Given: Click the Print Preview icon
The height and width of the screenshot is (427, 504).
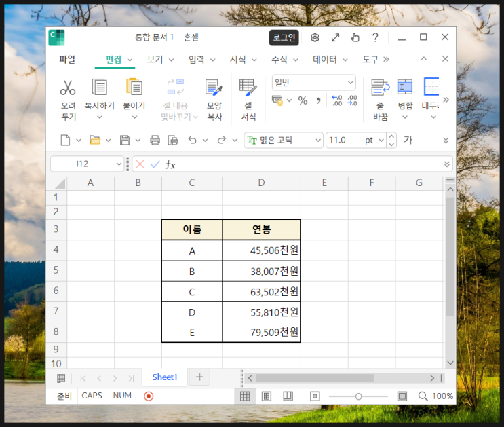Looking at the screenshot, I should point(173,141).
